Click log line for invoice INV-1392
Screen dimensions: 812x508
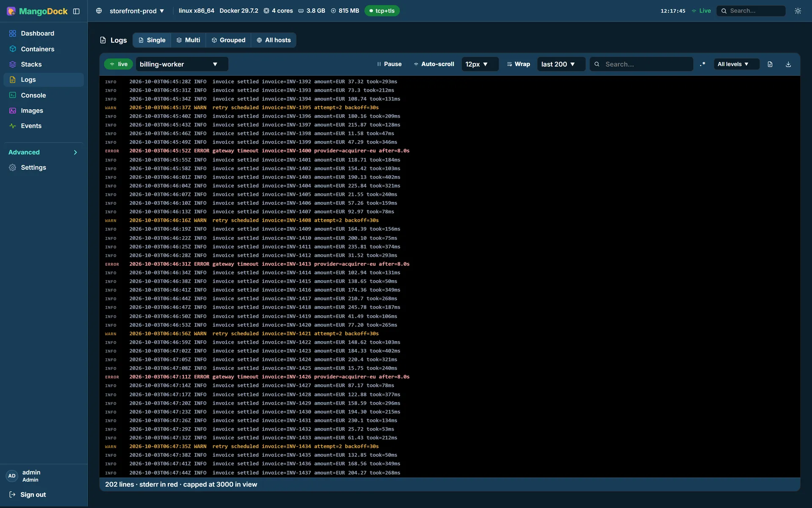coord(450,82)
